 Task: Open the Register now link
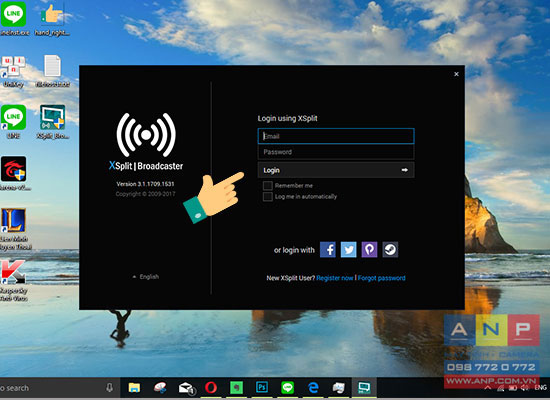coord(335,278)
